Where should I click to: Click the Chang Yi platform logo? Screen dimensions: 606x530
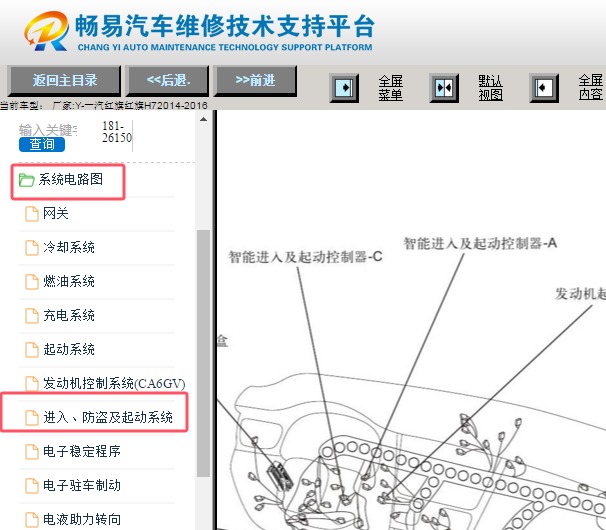(x=46, y=31)
